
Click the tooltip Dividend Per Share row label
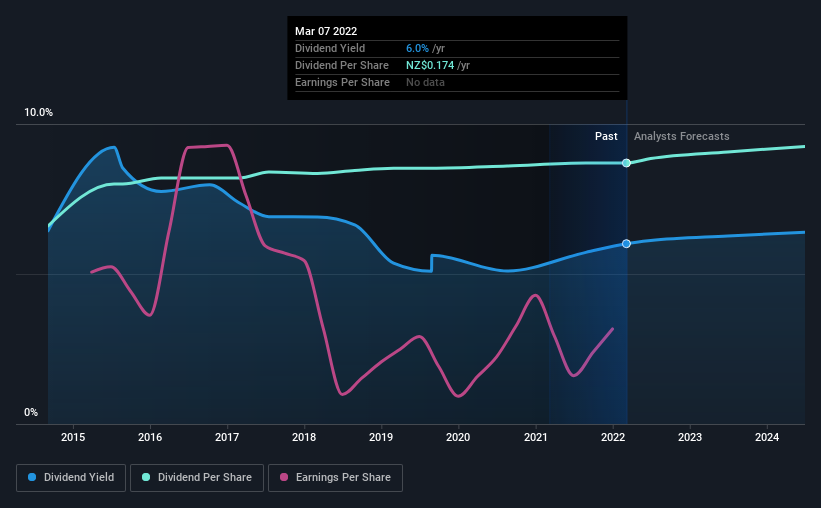pyautogui.click(x=341, y=65)
